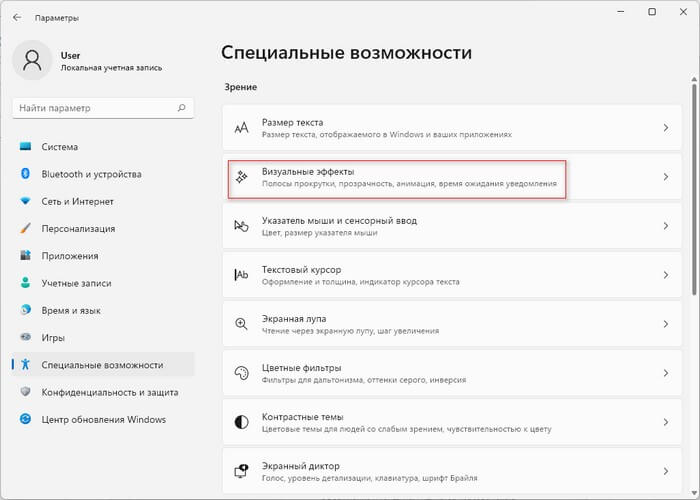Click the Цветные фильтры palette icon

(x=241, y=373)
